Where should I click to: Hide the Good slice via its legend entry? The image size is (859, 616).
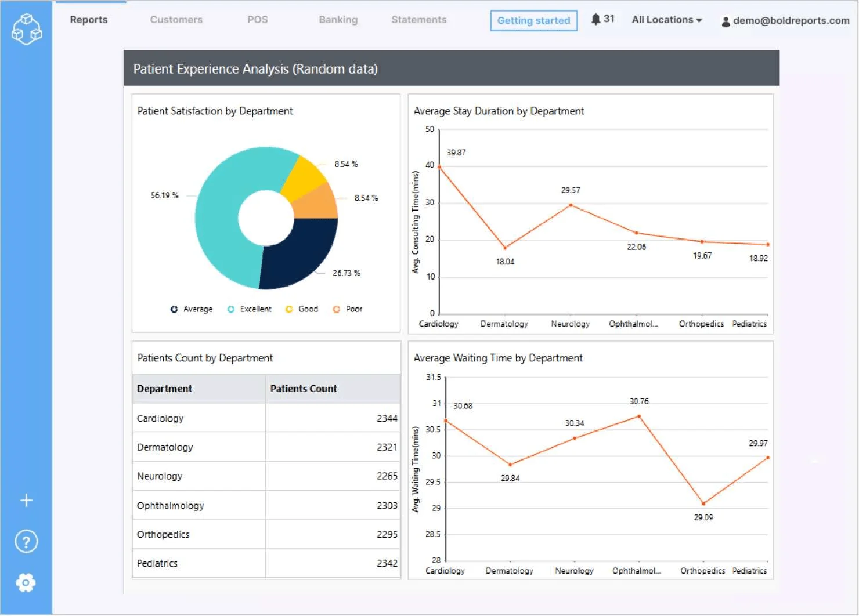click(x=302, y=309)
